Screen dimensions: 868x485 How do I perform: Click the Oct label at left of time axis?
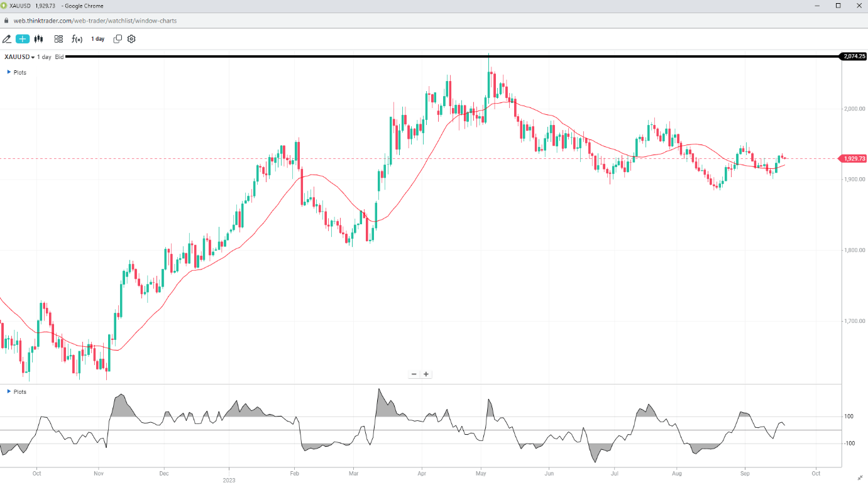(37, 473)
